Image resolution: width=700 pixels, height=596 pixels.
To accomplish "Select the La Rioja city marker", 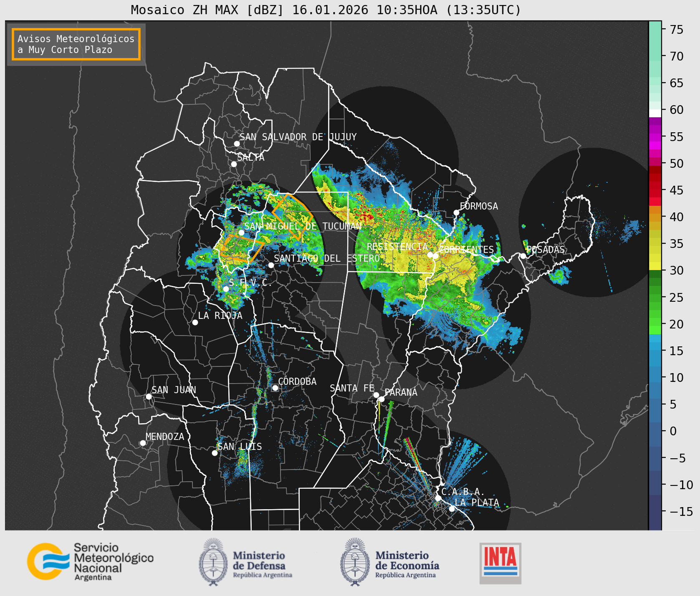I will click(195, 322).
